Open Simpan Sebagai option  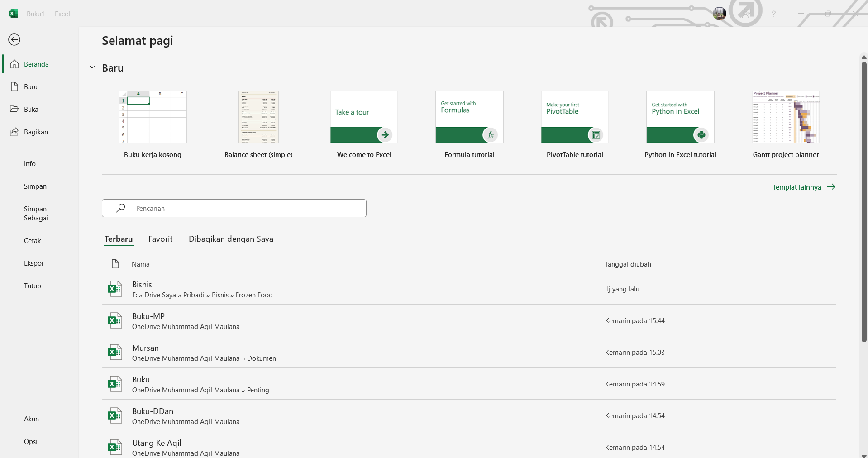click(x=40, y=214)
